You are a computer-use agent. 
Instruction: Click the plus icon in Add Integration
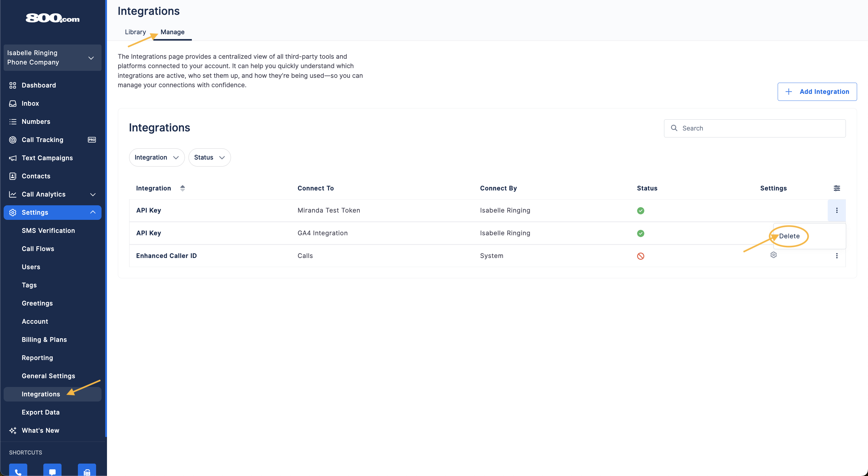pos(789,91)
